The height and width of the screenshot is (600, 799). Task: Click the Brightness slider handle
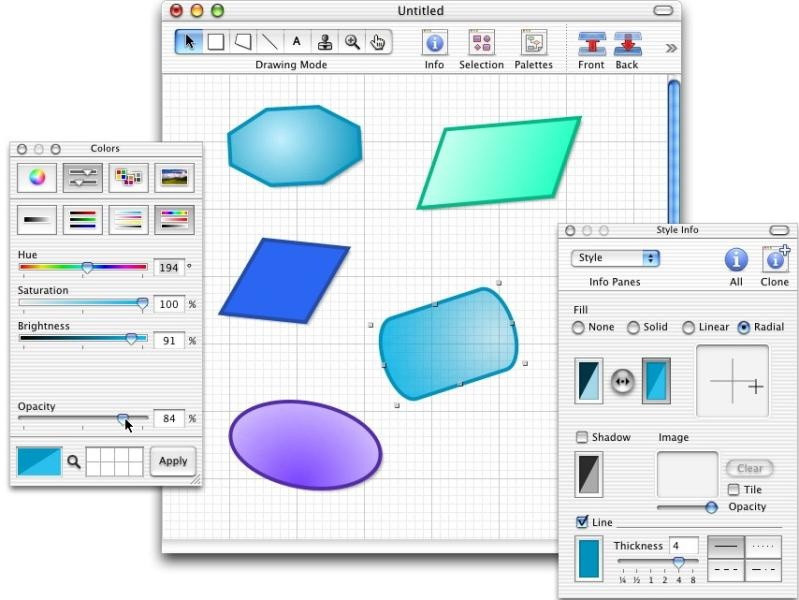point(131,339)
